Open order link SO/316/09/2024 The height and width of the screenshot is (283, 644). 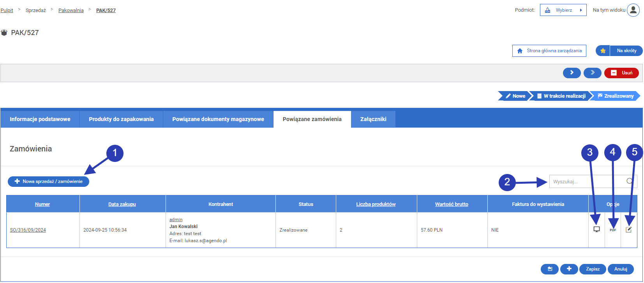tap(28, 230)
